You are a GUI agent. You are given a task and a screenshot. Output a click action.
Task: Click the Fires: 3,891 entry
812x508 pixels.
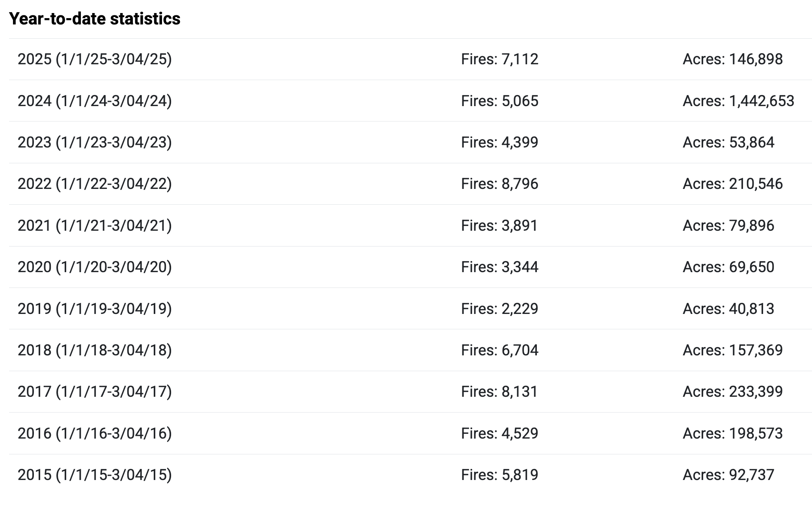pyautogui.click(x=499, y=226)
